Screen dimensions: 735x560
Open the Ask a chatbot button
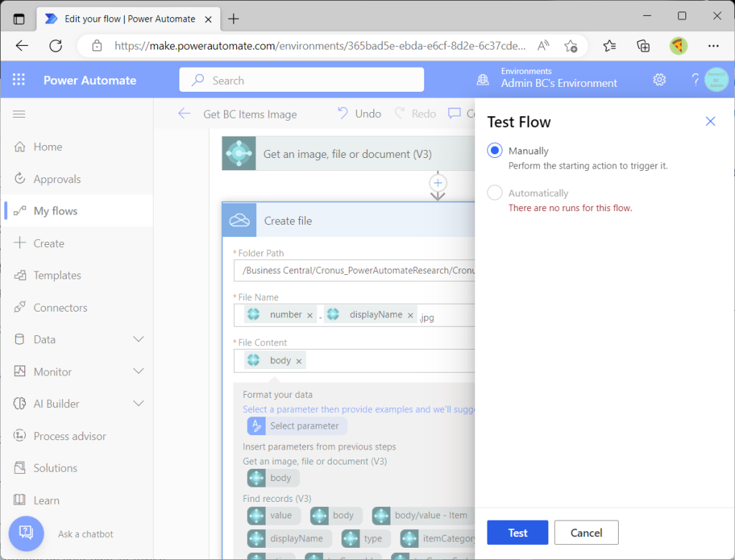pyautogui.click(x=27, y=533)
